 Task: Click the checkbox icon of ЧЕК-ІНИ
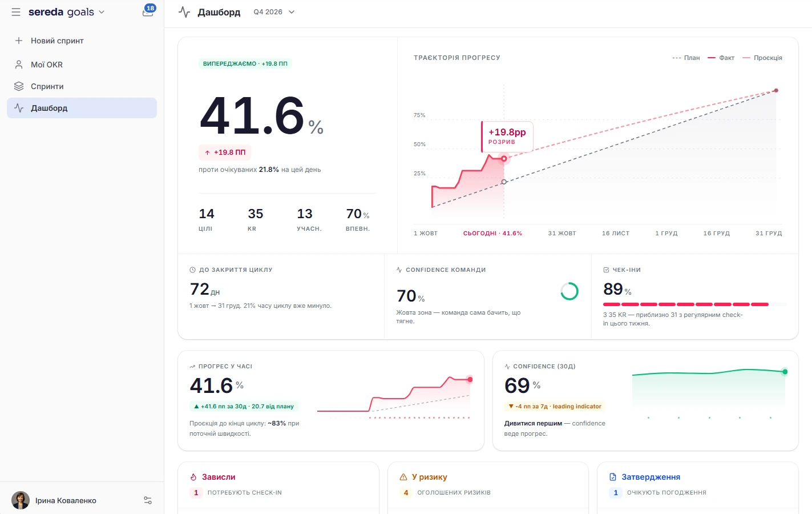pos(606,270)
